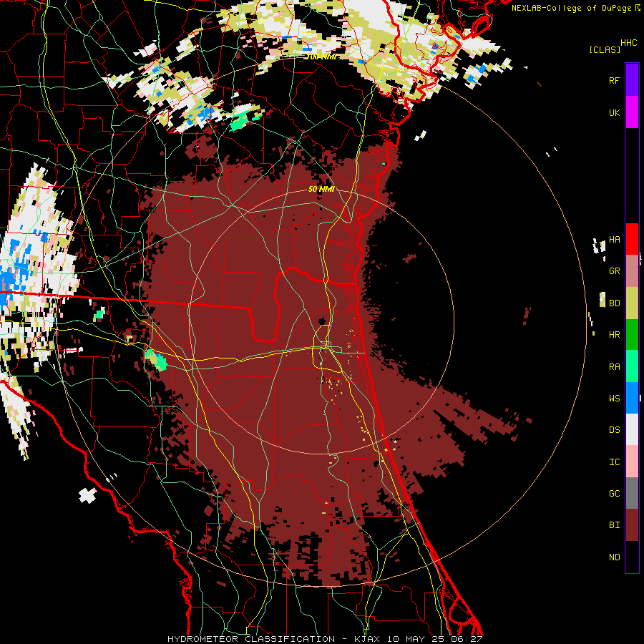Image resolution: width=644 pixels, height=644 pixels.
Task: Click the 100 NMI range ring label
Action: [321, 57]
